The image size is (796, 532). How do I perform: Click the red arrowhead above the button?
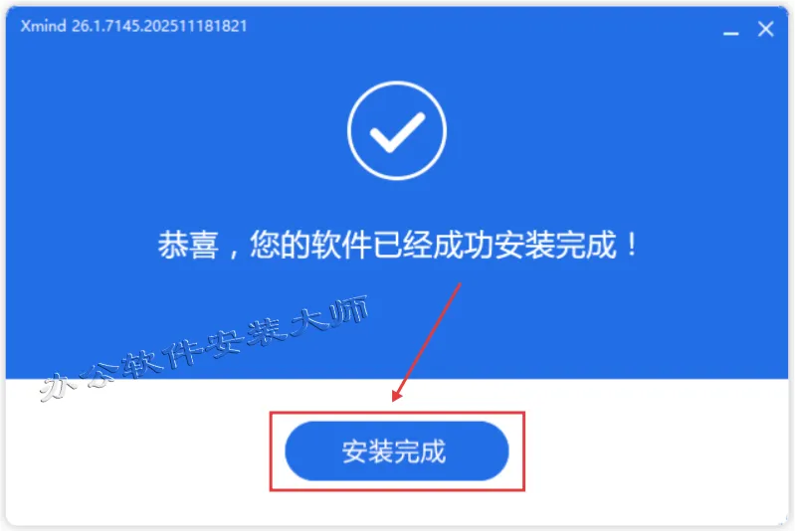(x=397, y=395)
